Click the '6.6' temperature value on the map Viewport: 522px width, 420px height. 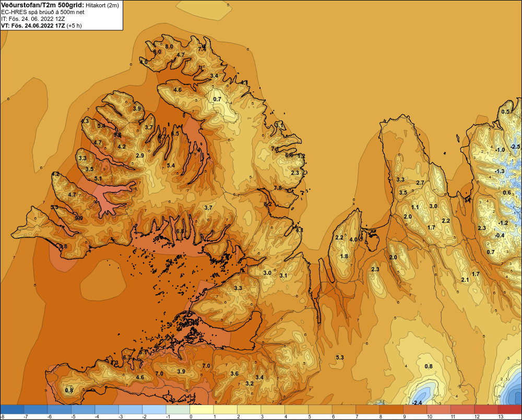[x=289, y=155]
